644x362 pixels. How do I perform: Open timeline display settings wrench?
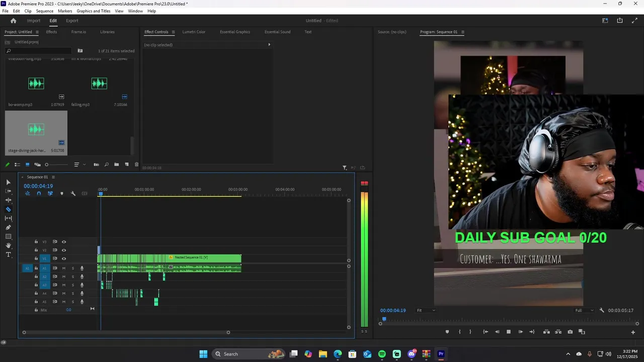tap(73, 194)
